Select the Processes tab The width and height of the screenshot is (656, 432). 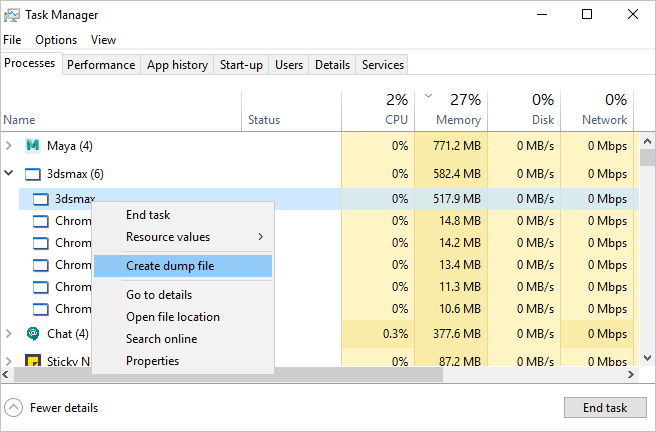point(30,63)
